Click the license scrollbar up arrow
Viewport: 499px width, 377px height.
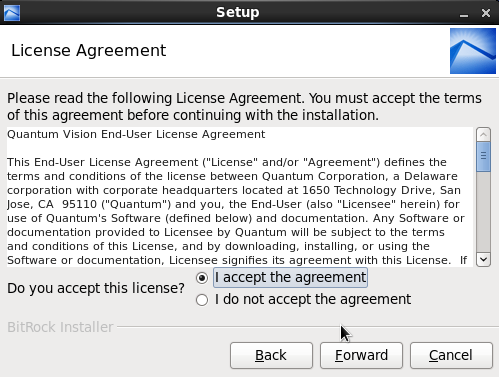[483, 135]
